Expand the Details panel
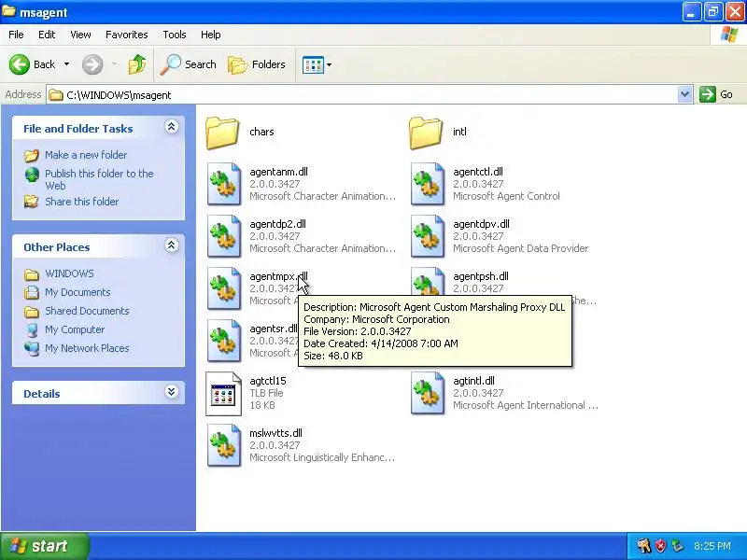This screenshot has height=560, width=747. [x=172, y=391]
